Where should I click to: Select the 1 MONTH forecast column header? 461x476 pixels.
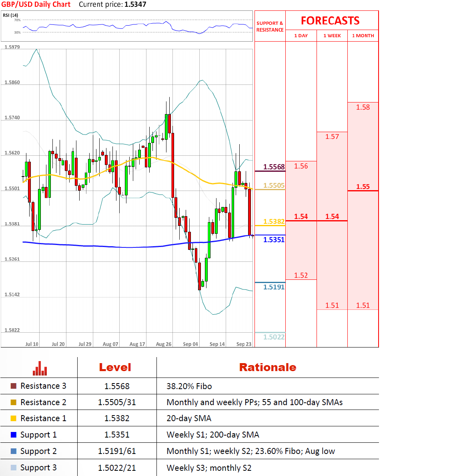[x=363, y=36]
